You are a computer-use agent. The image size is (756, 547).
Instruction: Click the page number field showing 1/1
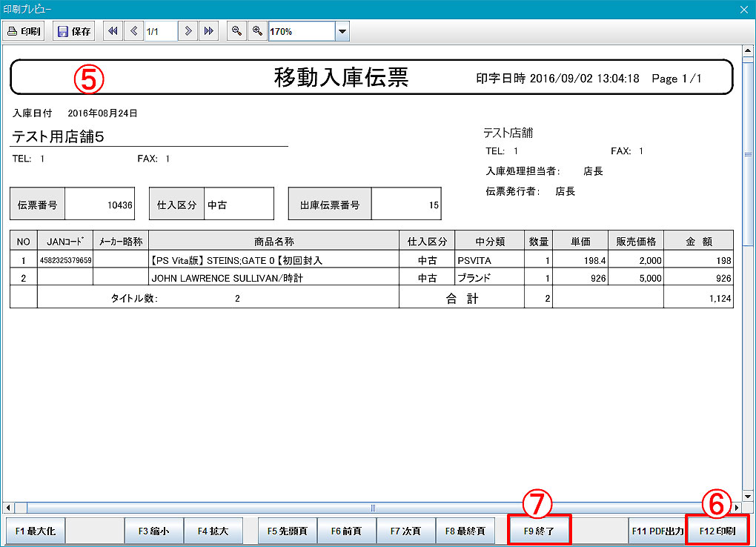pyautogui.click(x=160, y=31)
